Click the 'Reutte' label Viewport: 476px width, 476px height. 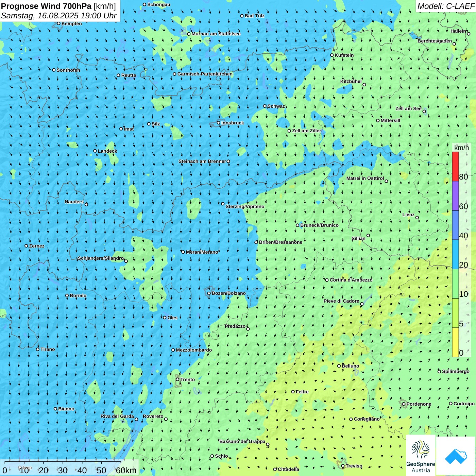coord(129,75)
